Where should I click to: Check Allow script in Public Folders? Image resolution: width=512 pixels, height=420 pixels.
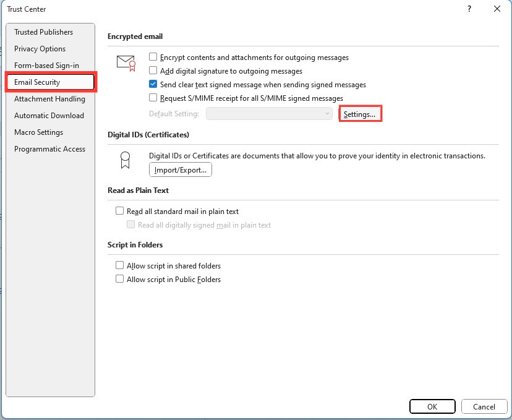point(119,279)
